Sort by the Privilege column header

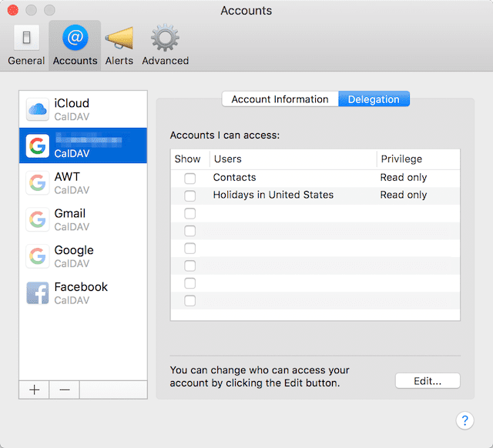click(x=417, y=159)
